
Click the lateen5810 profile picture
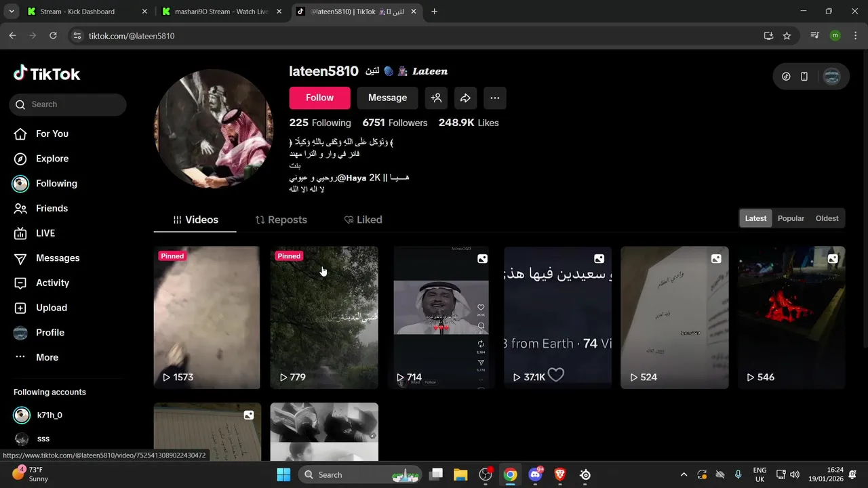[214, 129]
